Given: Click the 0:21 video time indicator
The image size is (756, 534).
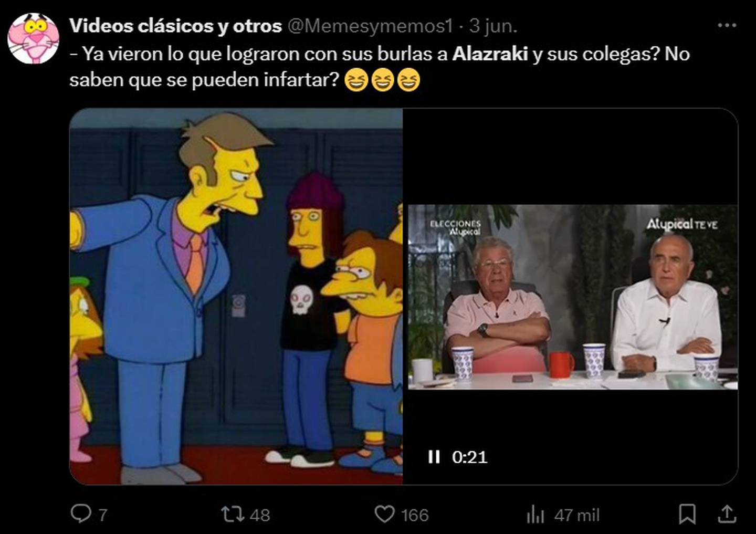Looking at the screenshot, I should click(469, 457).
